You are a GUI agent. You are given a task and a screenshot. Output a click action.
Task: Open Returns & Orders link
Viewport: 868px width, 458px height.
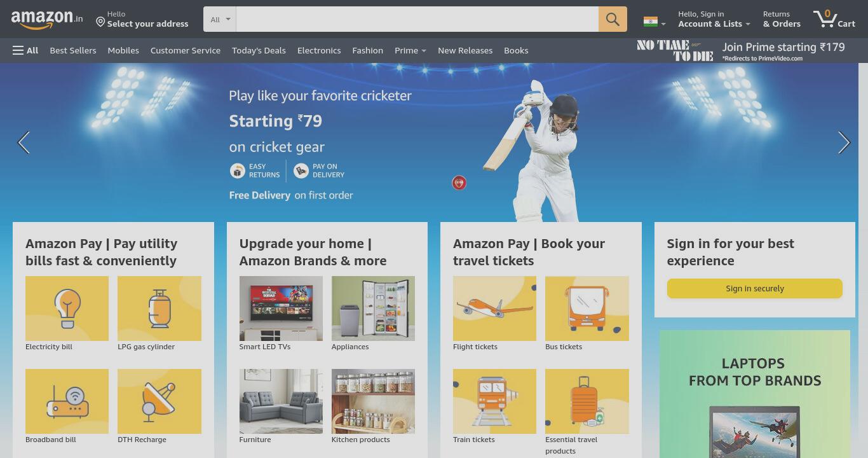coord(782,19)
